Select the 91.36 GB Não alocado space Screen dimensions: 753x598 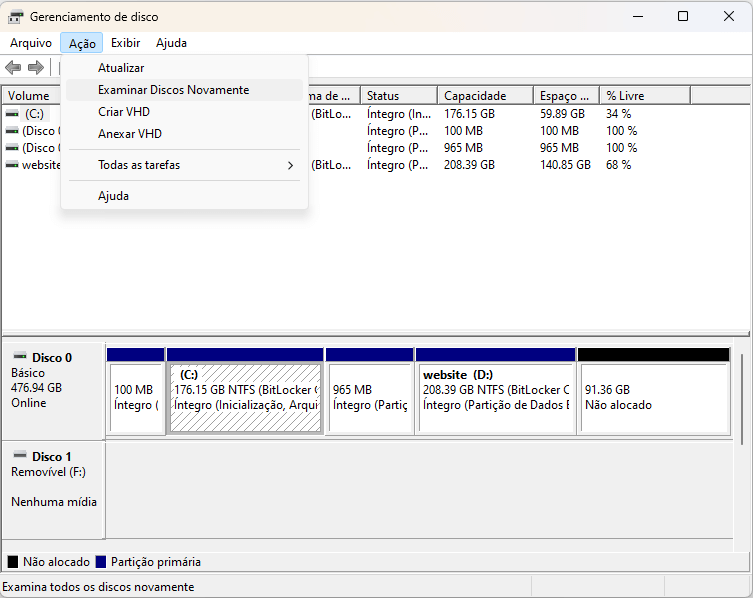pos(653,397)
